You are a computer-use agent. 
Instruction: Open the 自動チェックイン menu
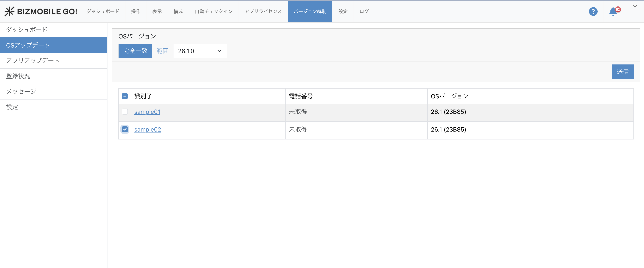[213, 11]
